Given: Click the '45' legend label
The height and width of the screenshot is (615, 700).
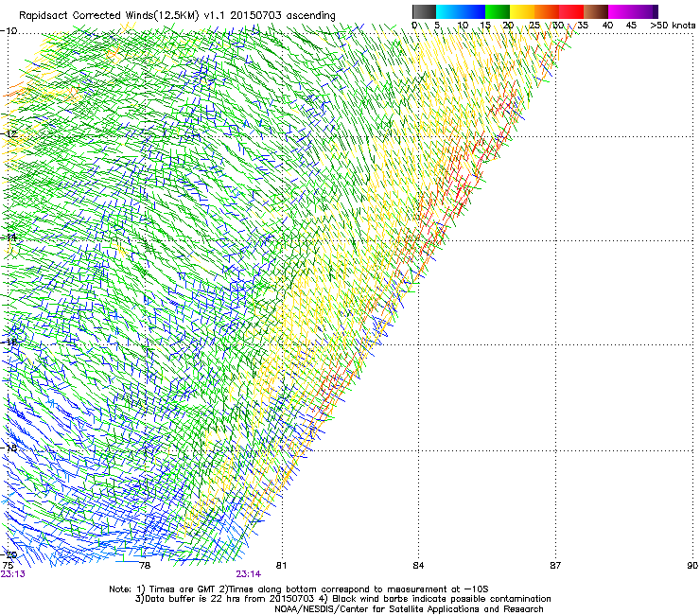Looking at the screenshot, I should (631, 26).
